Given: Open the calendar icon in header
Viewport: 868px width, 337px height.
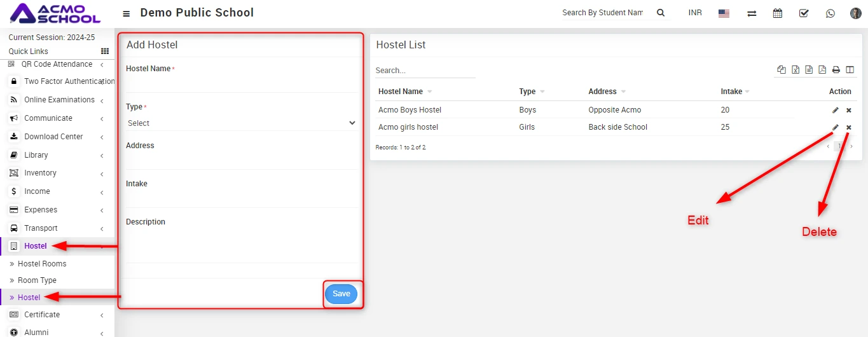Looking at the screenshot, I should point(777,13).
